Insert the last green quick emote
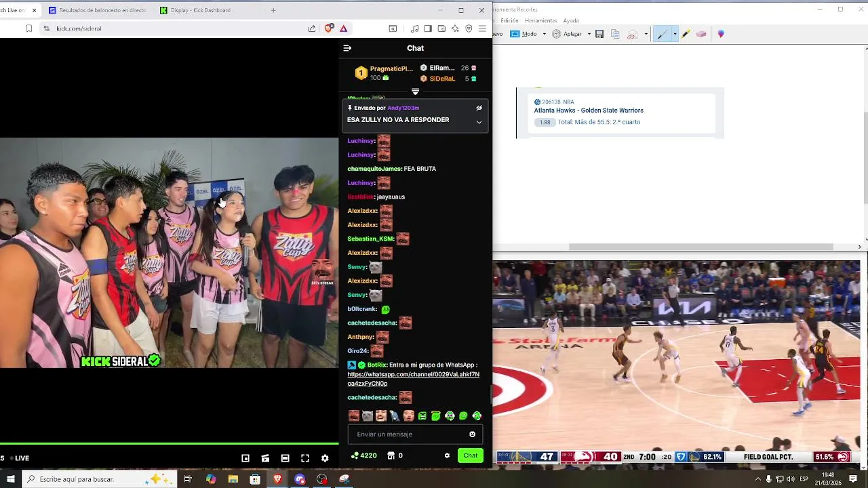 [477, 415]
